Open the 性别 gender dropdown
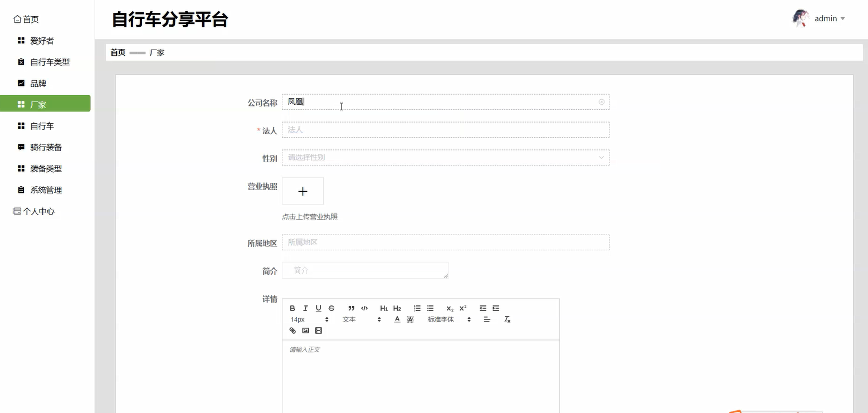 (445, 158)
